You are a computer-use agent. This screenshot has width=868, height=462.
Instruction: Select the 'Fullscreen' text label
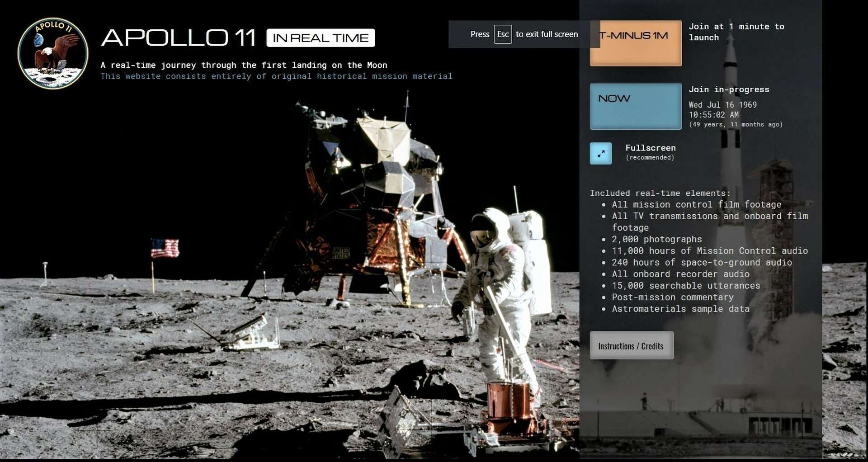(650, 148)
